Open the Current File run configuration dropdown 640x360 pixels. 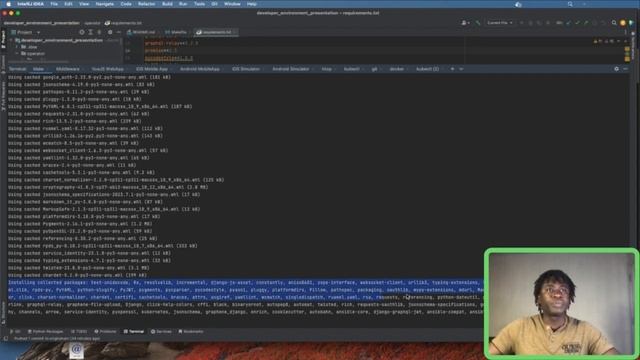tap(500, 23)
